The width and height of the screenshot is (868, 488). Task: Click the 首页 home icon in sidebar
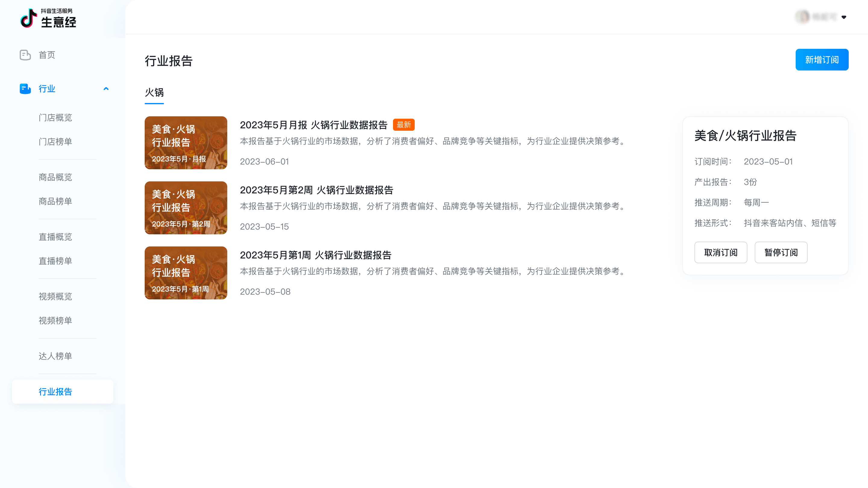[24, 54]
